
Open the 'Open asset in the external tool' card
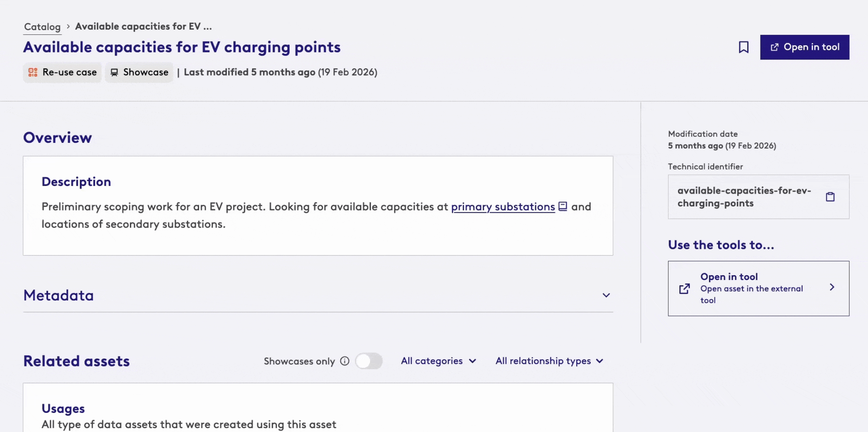pyautogui.click(x=759, y=288)
